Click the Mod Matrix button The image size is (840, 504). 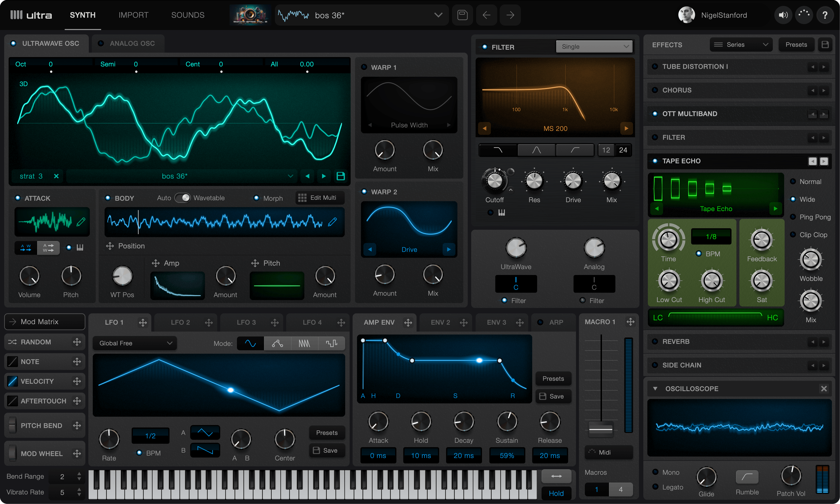(45, 322)
